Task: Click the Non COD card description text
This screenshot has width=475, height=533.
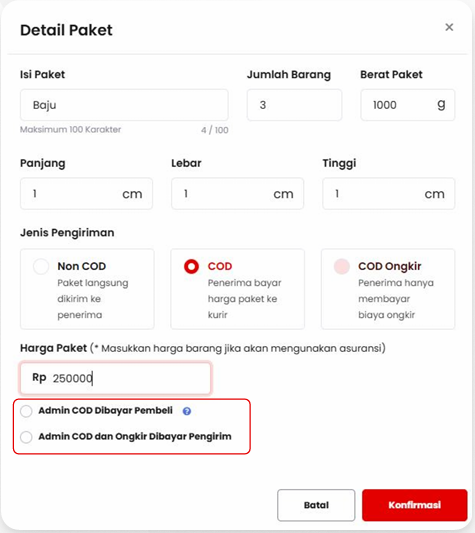Action: click(x=93, y=299)
